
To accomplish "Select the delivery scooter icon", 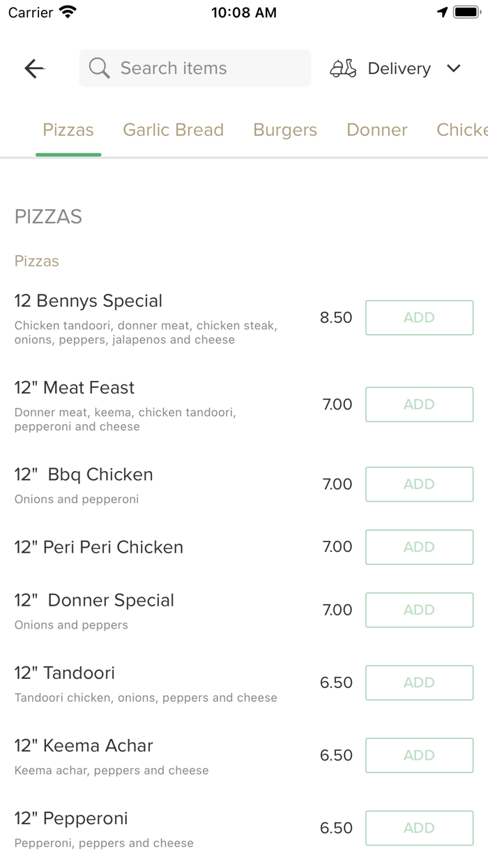I will coord(342,68).
